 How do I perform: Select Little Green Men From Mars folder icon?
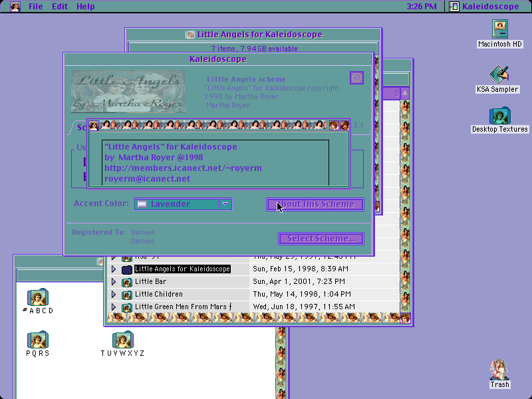(126, 307)
